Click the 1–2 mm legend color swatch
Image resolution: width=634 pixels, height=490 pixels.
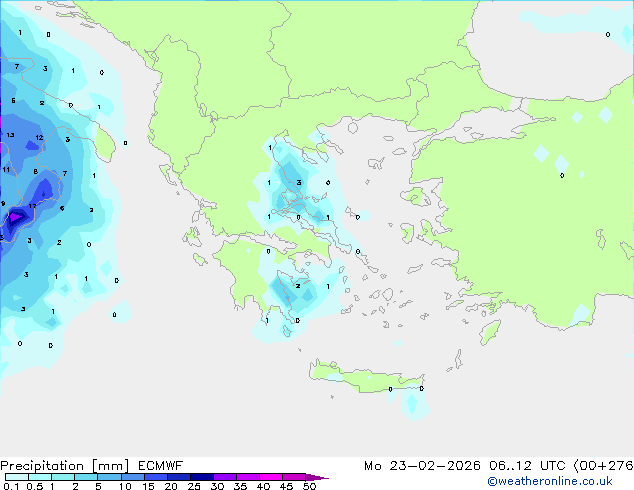tap(63, 477)
